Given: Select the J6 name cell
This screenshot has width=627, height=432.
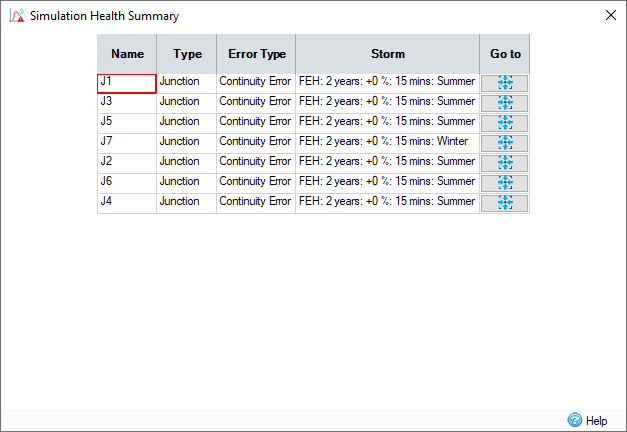Looking at the screenshot, I should (127, 182).
